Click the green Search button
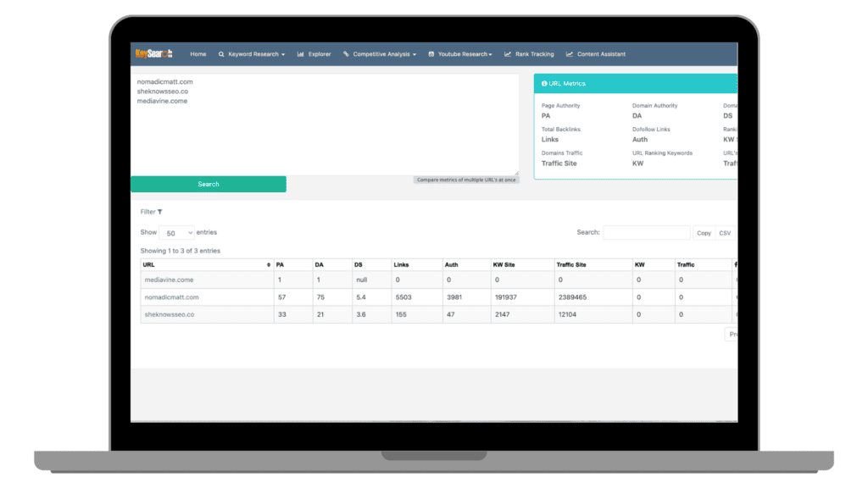 click(209, 184)
